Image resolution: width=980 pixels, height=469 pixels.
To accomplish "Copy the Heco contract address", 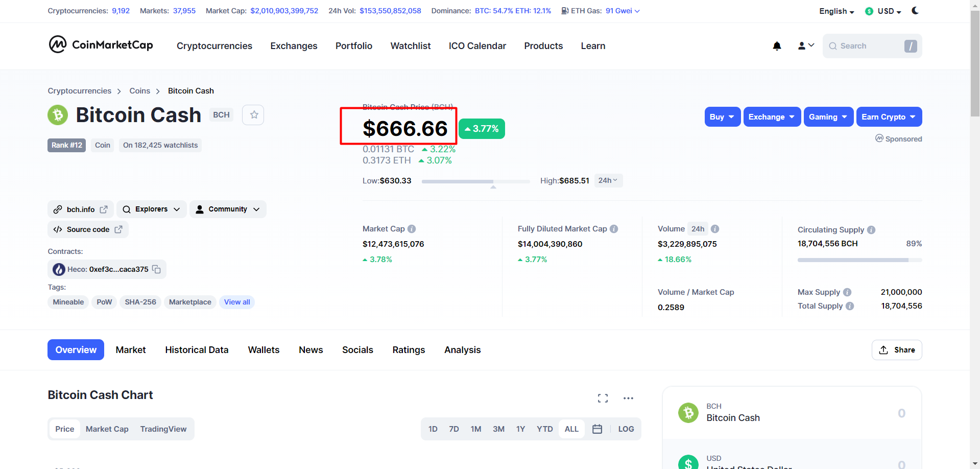I will tap(157, 269).
